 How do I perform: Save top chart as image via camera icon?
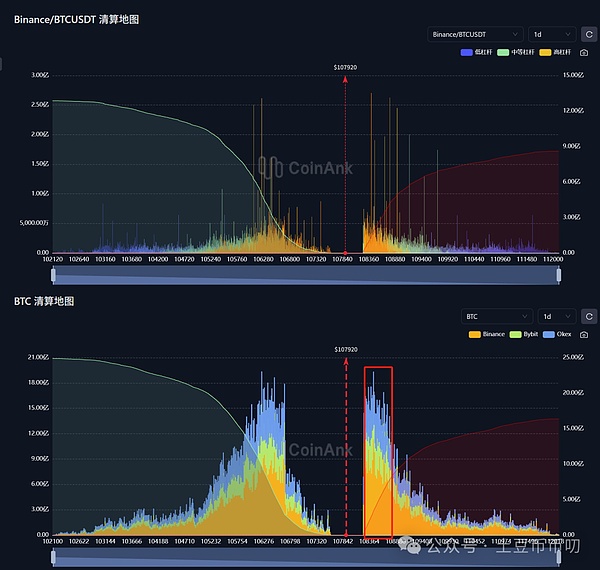click(584, 52)
